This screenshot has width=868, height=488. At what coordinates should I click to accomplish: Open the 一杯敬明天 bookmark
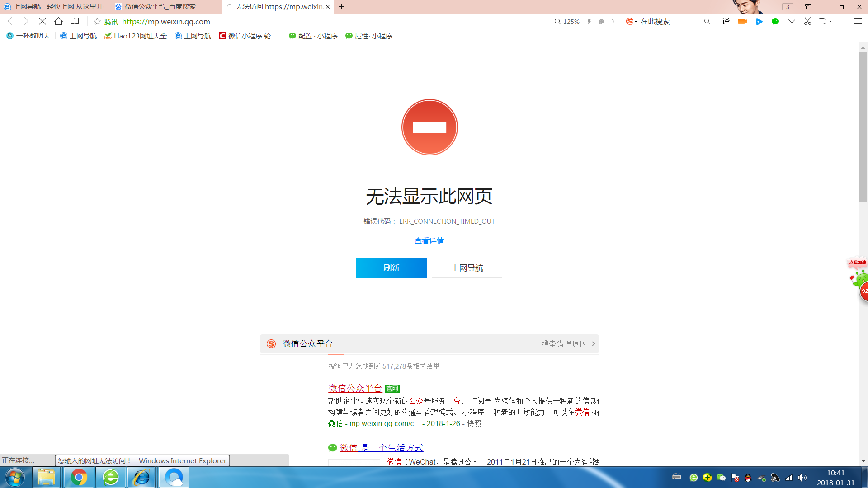click(x=28, y=36)
